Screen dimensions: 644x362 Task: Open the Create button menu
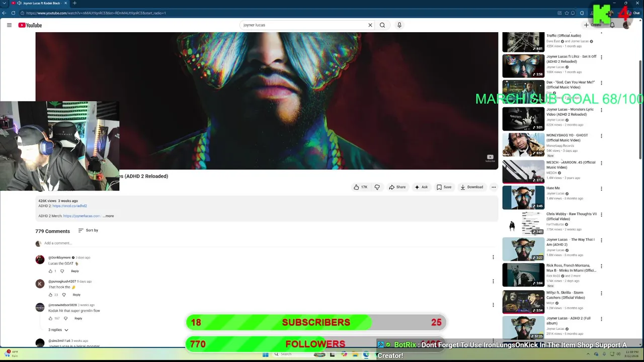click(593, 25)
